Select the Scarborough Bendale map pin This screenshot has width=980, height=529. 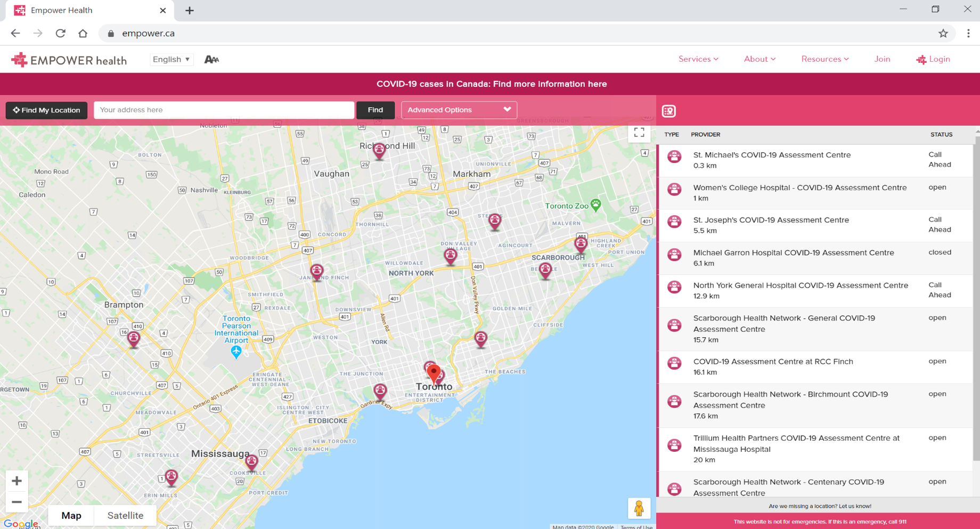coord(545,271)
